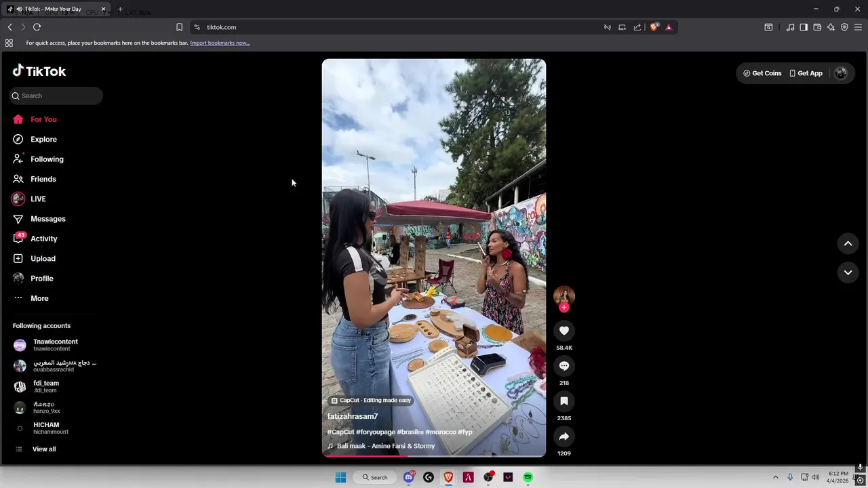Open the account avatar menu in the header
Viewport: 868px width, 488px height.
[840, 73]
